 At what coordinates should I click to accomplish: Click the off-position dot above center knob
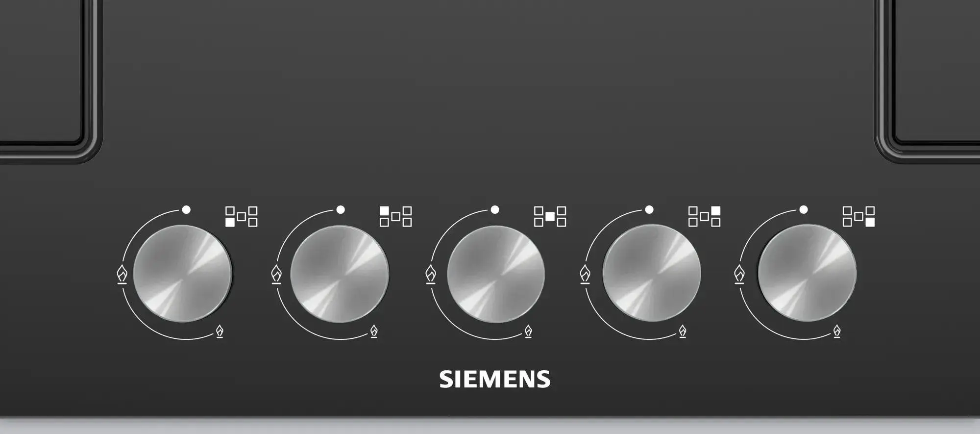click(495, 210)
